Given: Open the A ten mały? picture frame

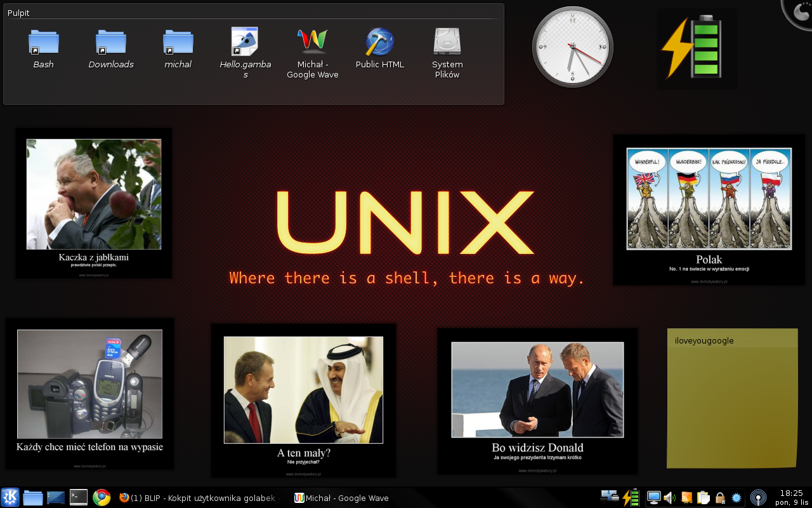Looking at the screenshot, I should click(x=303, y=401).
